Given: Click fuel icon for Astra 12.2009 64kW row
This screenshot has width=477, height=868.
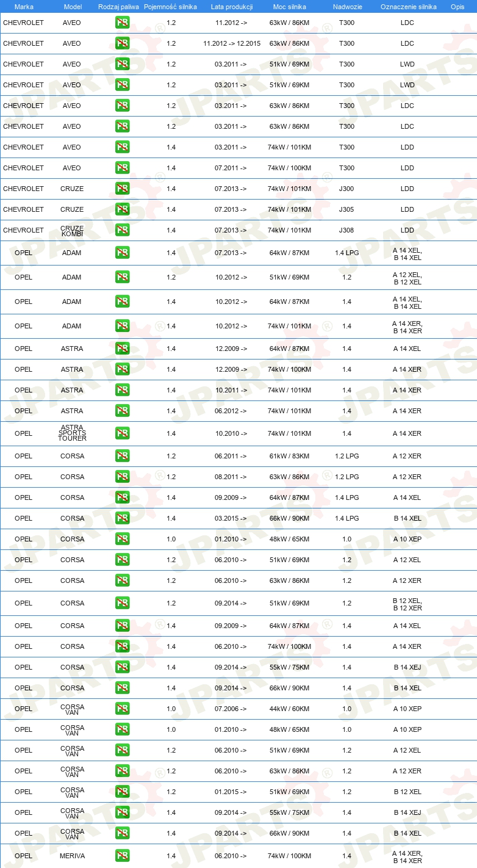Looking at the screenshot, I should click(122, 349).
